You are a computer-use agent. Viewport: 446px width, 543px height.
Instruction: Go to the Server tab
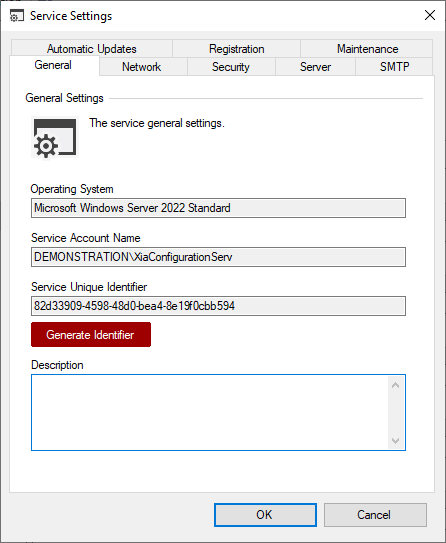pyautogui.click(x=315, y=66)
